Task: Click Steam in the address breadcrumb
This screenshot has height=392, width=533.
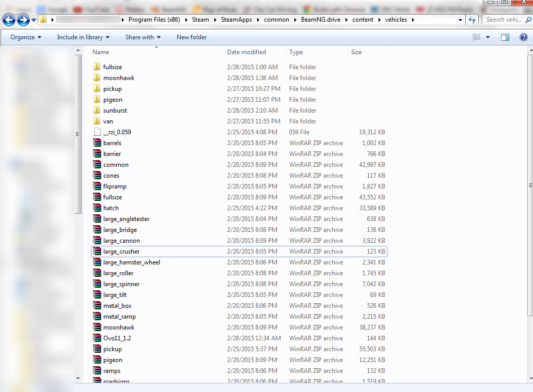Action: [x=200, y=20]
